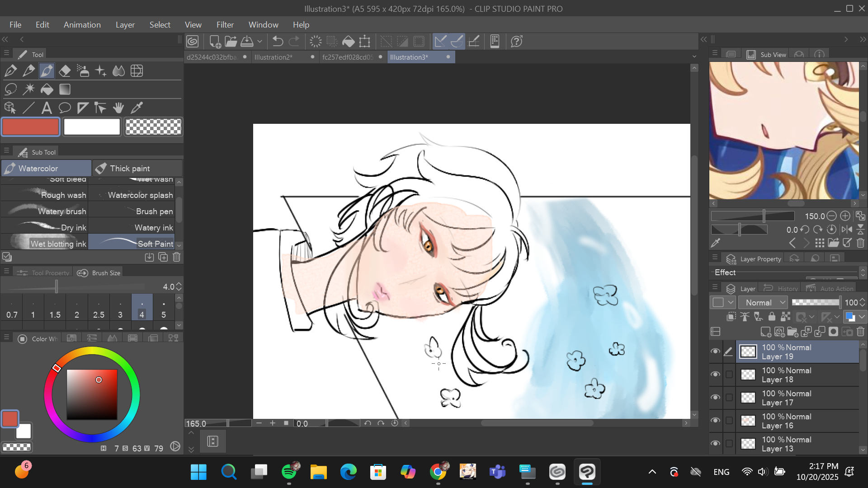This screenshot has width=868, height=488.
Task: Select the Text tool
Action: 46,108
